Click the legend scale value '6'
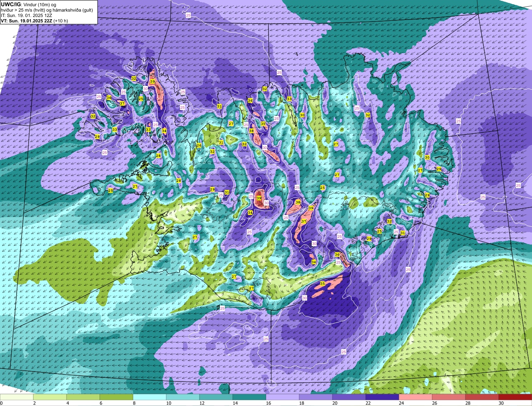This screenshot has width=532, height=406. 101,403
